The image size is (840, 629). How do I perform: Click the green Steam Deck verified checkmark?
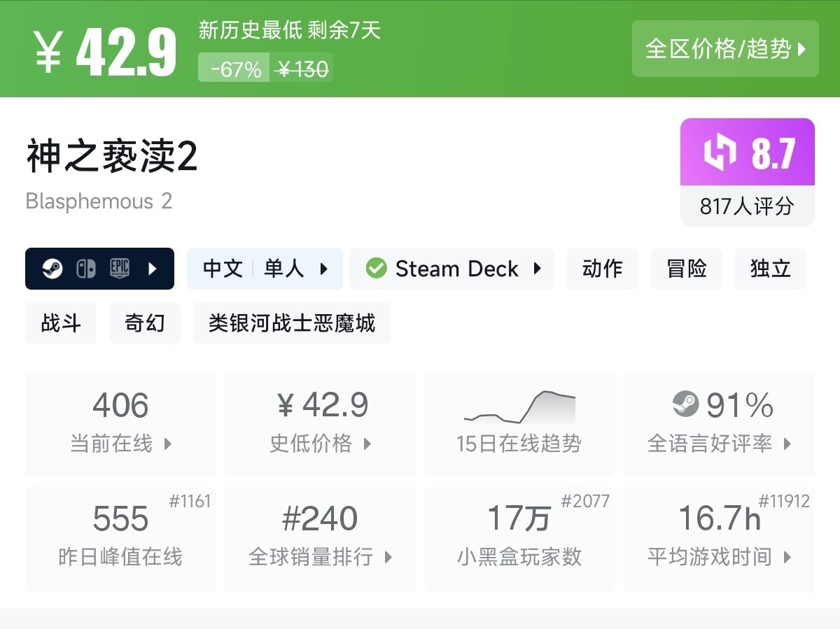(x=376, y=269)
